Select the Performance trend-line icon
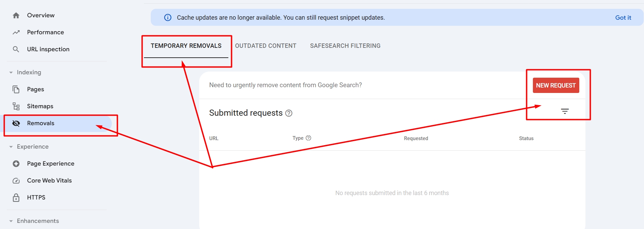 tap(16, 32)
